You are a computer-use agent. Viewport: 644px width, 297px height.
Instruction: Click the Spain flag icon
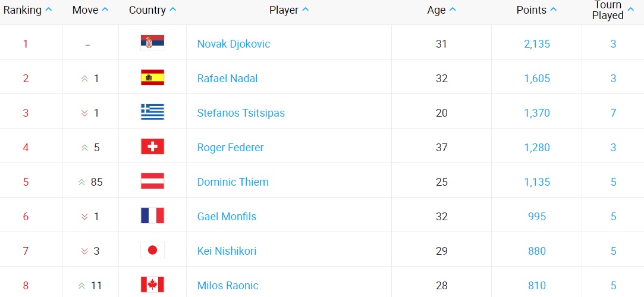[152, 78]
